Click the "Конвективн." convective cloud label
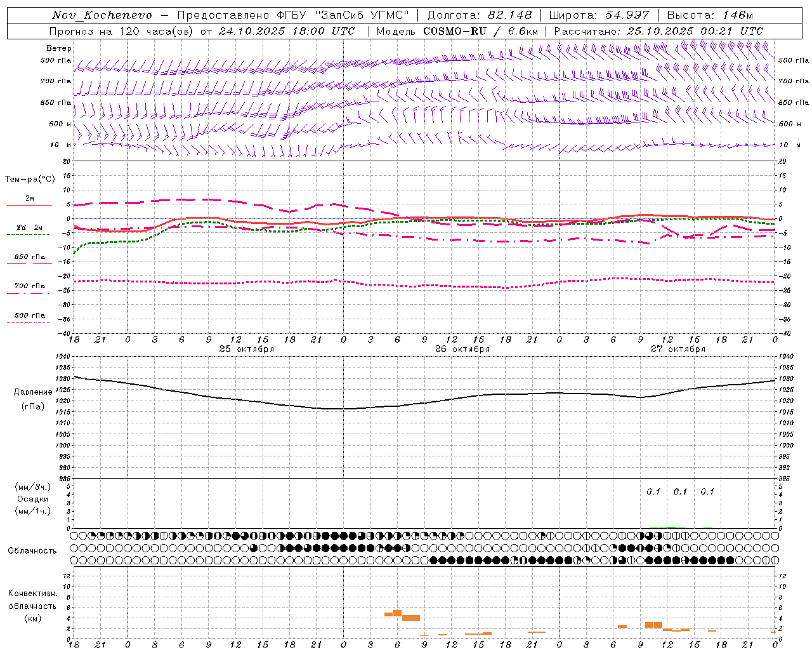 click(32, 594)
